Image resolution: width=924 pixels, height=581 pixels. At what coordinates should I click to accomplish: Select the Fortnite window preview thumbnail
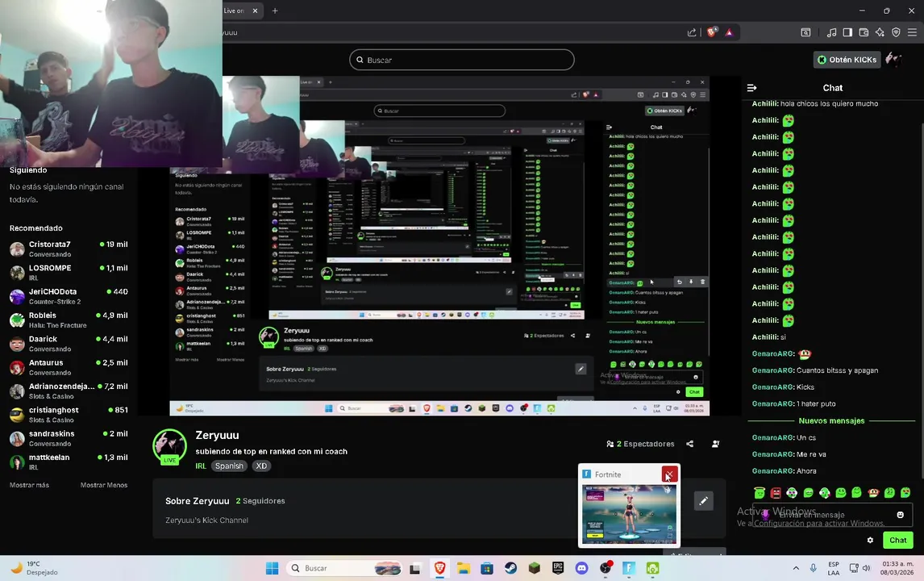(630, 514)
